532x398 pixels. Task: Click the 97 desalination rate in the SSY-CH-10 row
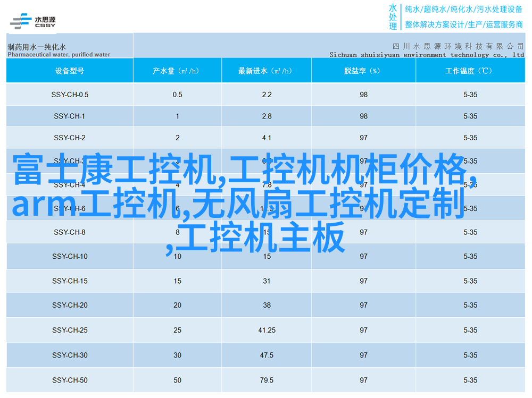(364, 256)
